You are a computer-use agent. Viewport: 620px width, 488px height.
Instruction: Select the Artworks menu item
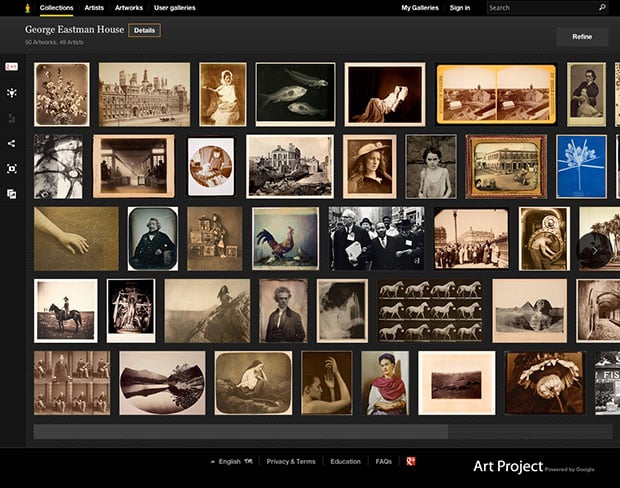click(x=129, y=8)
